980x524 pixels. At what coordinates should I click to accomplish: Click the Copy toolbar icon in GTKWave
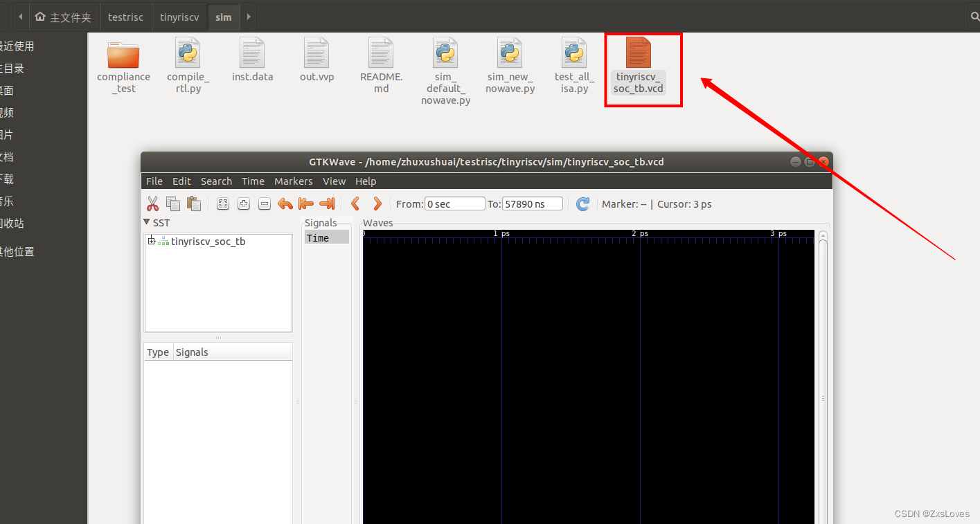click(173, 204)
